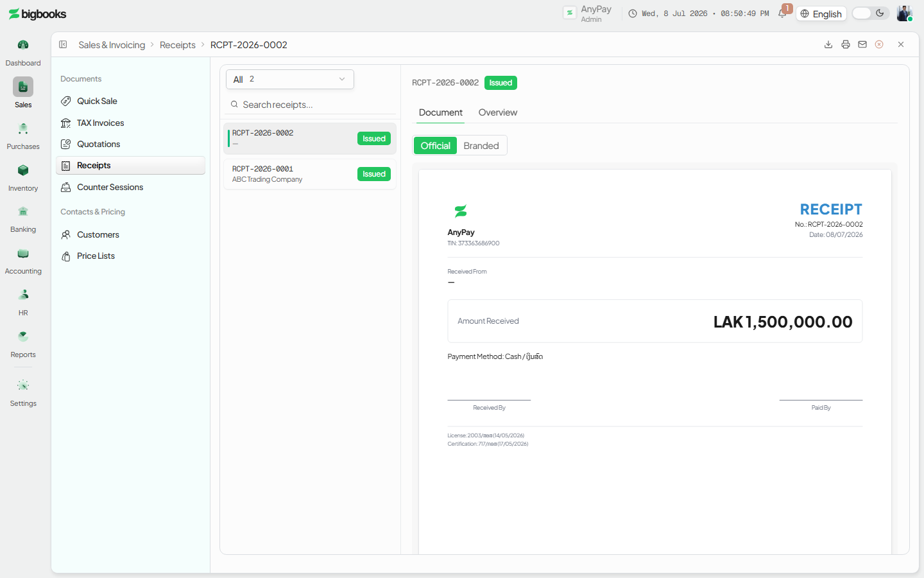Open Customers page
924x578 pixels.
point(130,234)
